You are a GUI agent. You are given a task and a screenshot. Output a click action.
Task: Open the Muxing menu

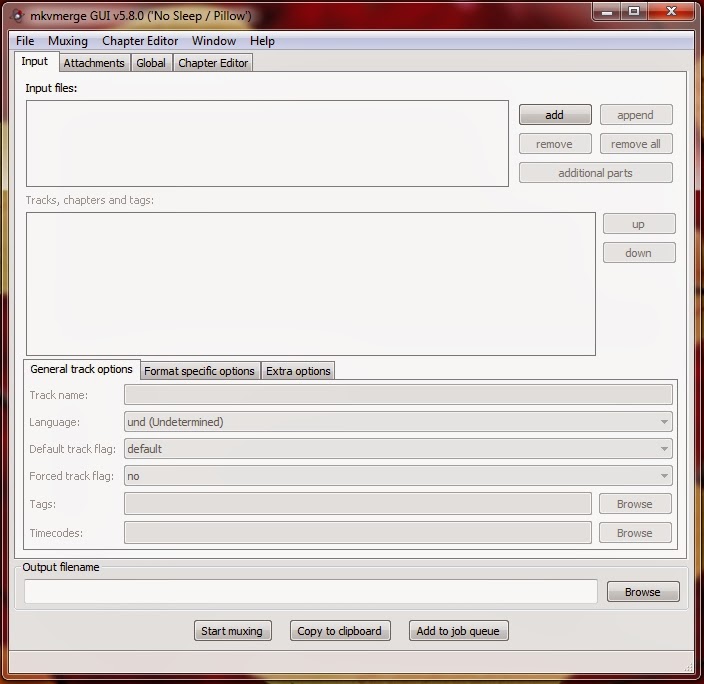pyautogui.click(x=68, y=41)
